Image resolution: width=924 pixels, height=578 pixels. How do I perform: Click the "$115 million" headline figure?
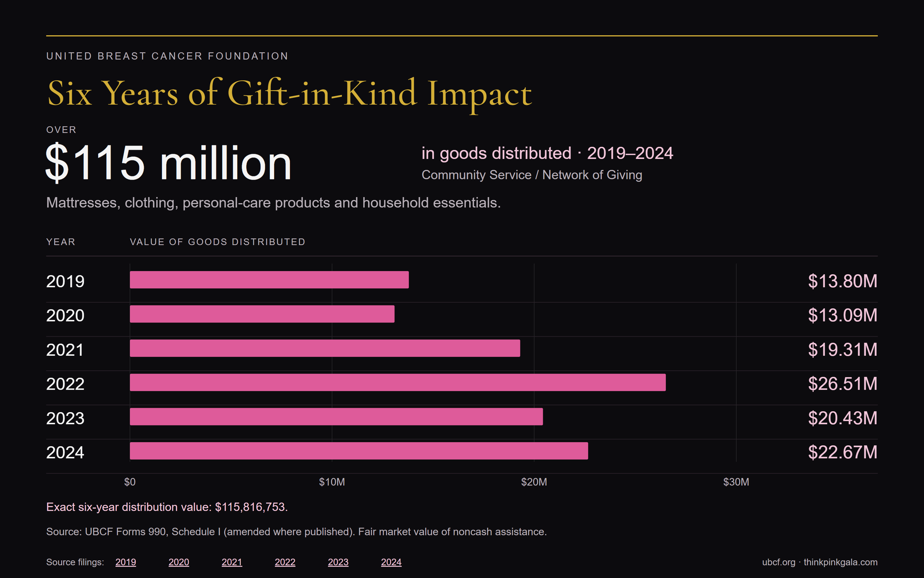[168, 163]
